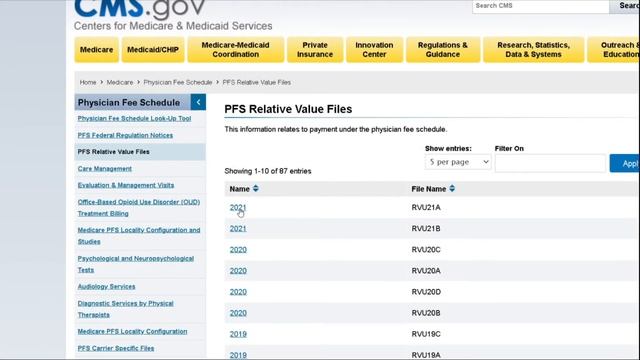Go to Home breadcrumb link
This screenshot has width=640, height=360.
coord(88,82)
